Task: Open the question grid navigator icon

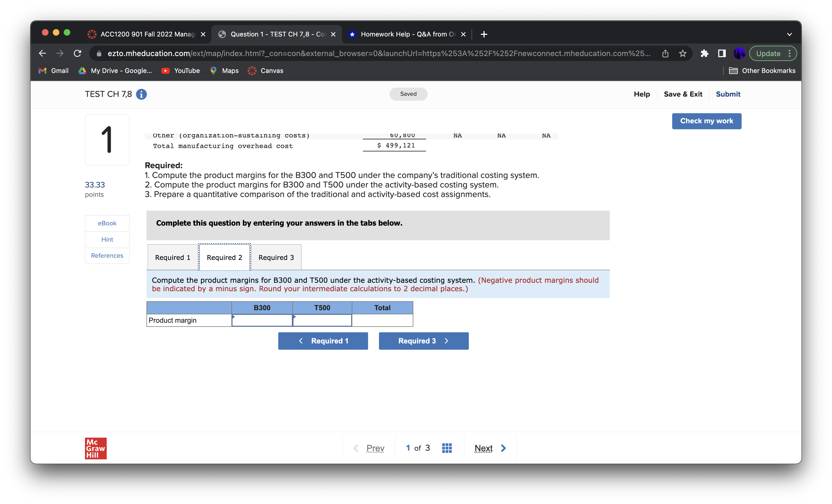Action: point(447,448)
